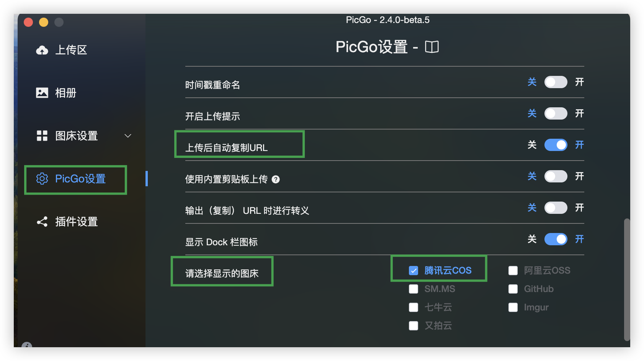
Task: Check the 又拍云 option
Action: (x=414, y=326)
